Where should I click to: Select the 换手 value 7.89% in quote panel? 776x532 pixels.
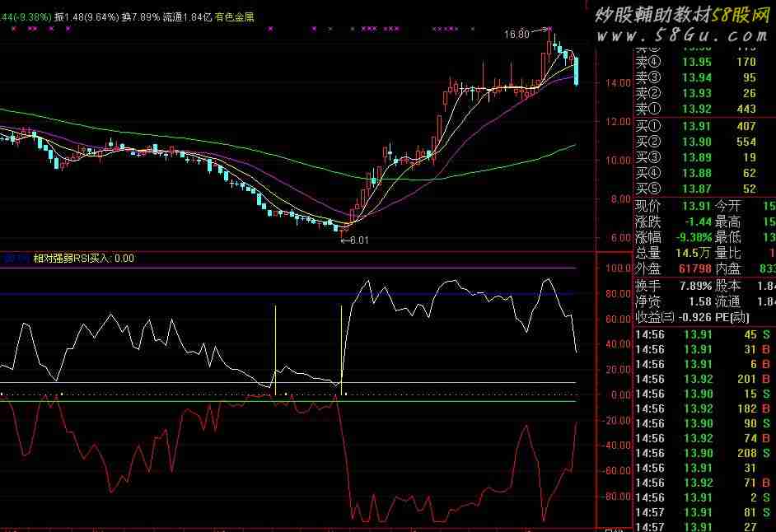tap(695, 286)
